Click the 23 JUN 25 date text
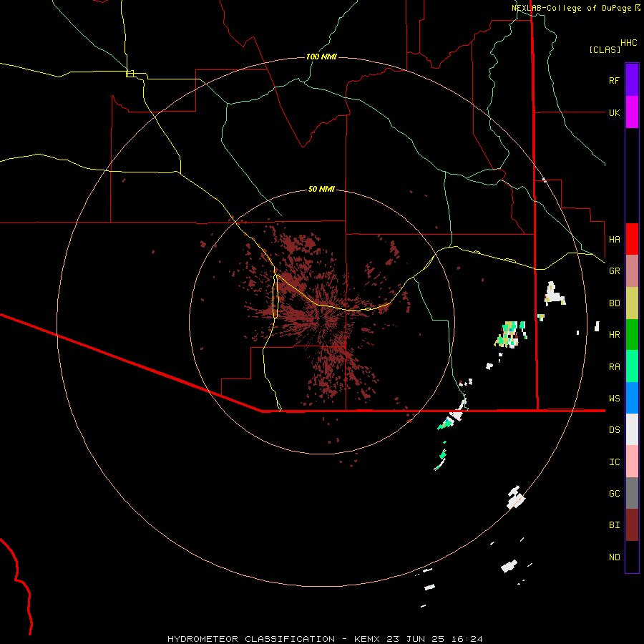 [x=416, y=639]
